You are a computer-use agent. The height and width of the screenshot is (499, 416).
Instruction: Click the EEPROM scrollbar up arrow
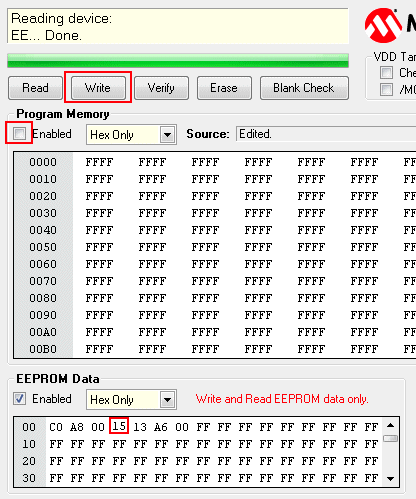(390, 425)
